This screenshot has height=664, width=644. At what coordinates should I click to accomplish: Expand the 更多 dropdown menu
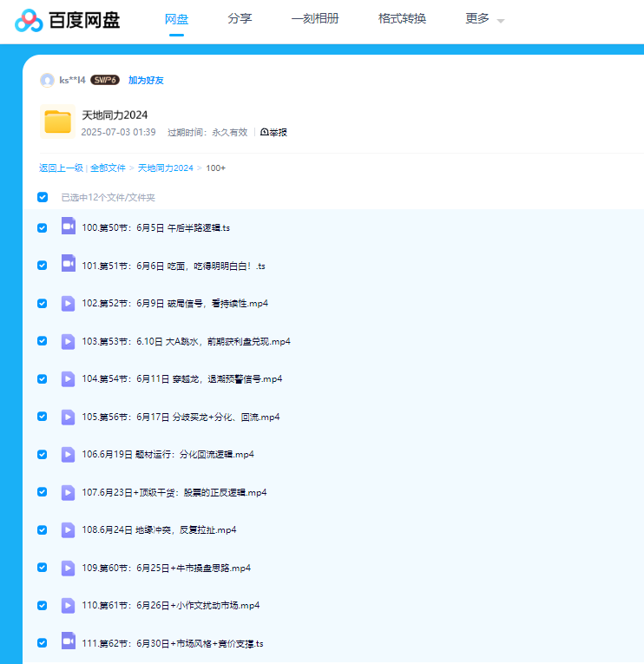484,19
